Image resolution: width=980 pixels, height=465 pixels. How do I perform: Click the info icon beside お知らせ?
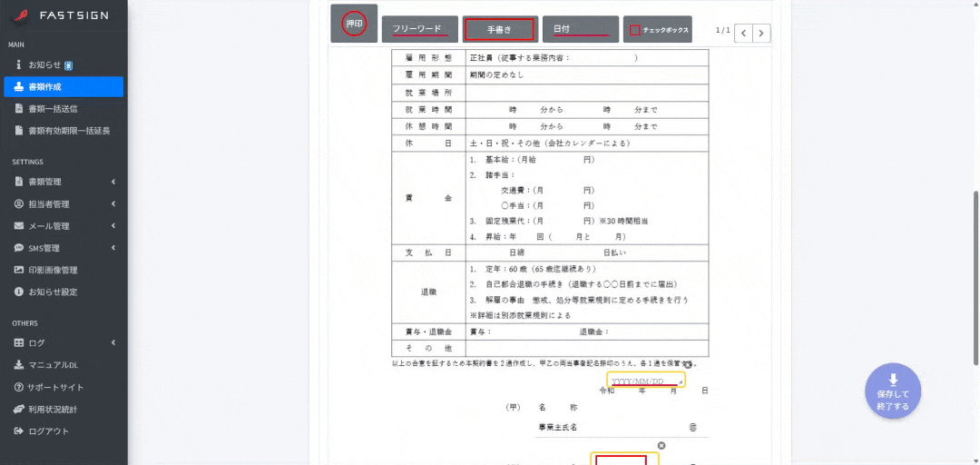(x=19, y=64)
